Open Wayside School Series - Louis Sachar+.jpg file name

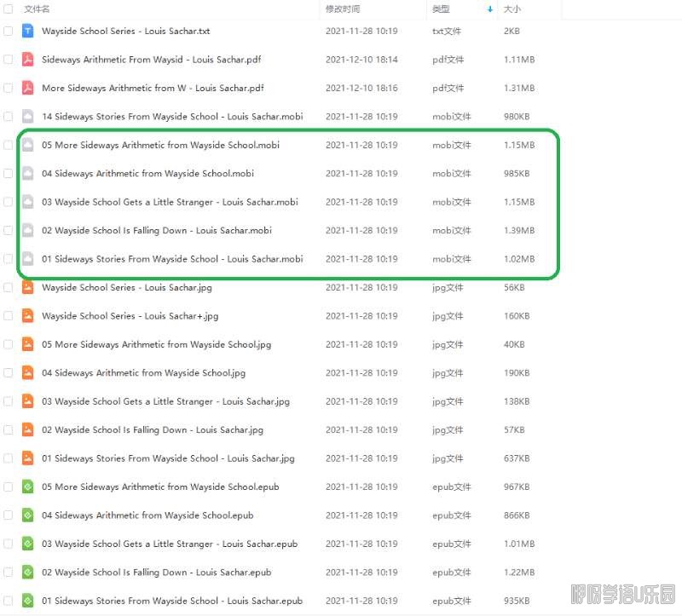[x=130, y=316]
